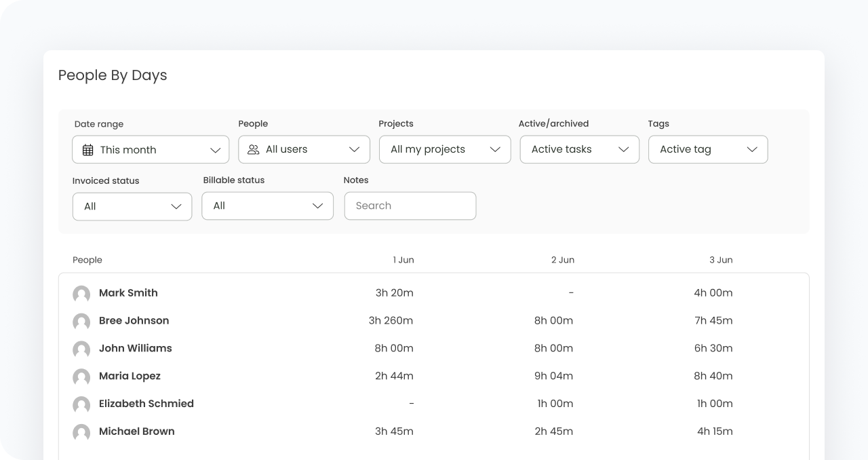Open the Active tasks dropdown
The height and width of the screenshot is (460, 868).
pyautogui.click(x=580, y=149)
